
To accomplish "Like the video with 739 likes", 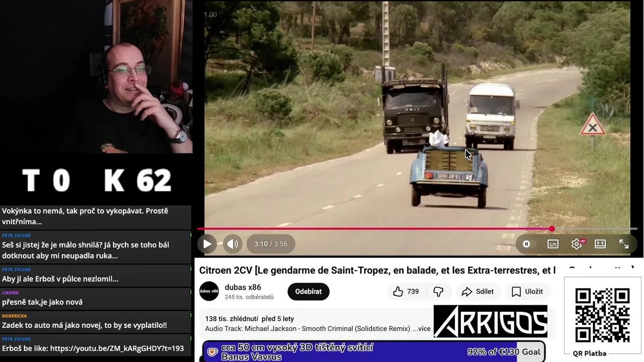I will [x=406, y=292].
